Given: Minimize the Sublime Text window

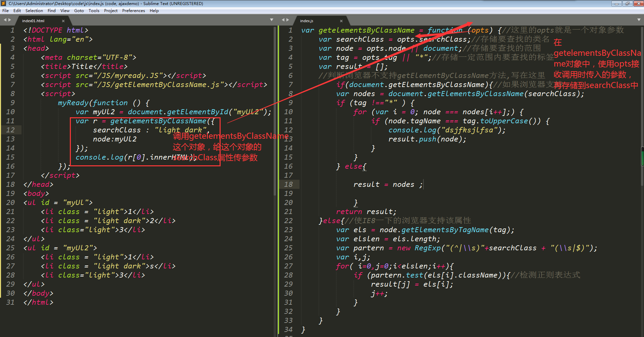Looking at the screenshot, I should [x=616, y=3].
